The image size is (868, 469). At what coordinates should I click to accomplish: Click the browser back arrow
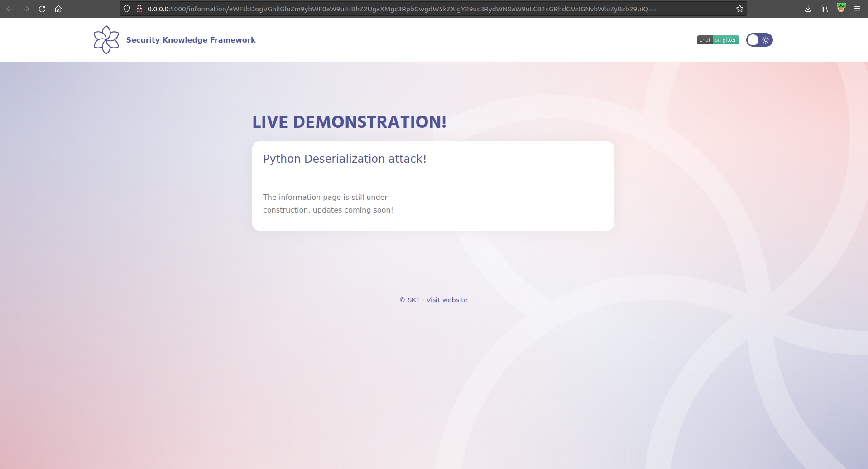10,9
